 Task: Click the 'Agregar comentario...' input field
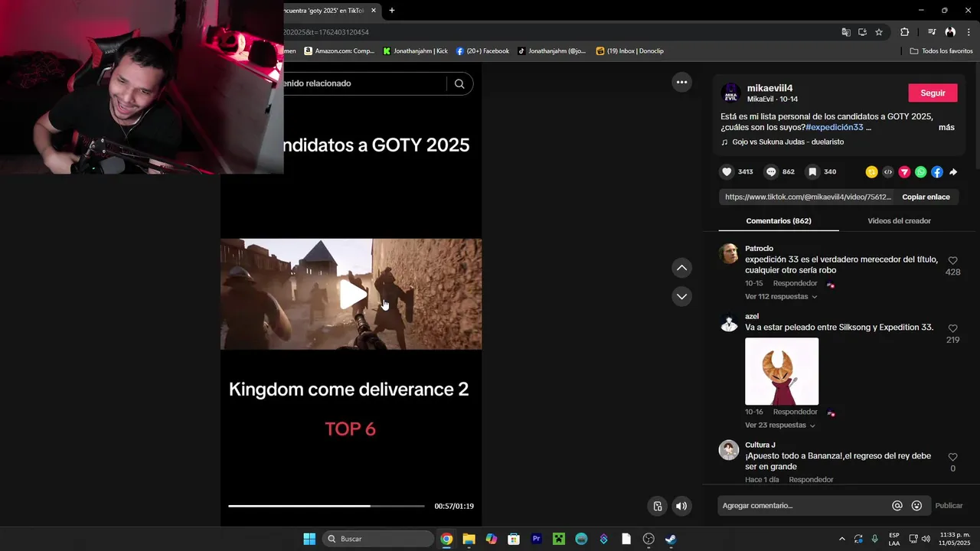(x=804, y=506)
